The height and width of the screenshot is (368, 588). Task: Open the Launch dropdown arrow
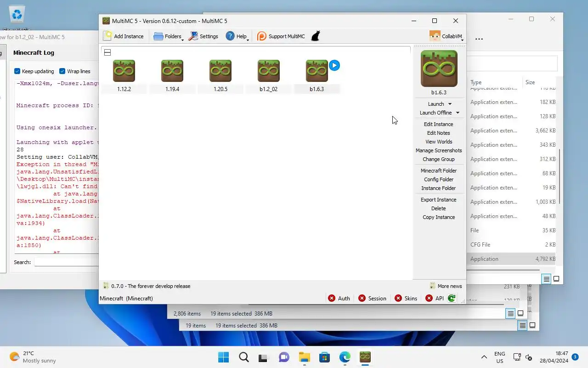coord(450,104)
